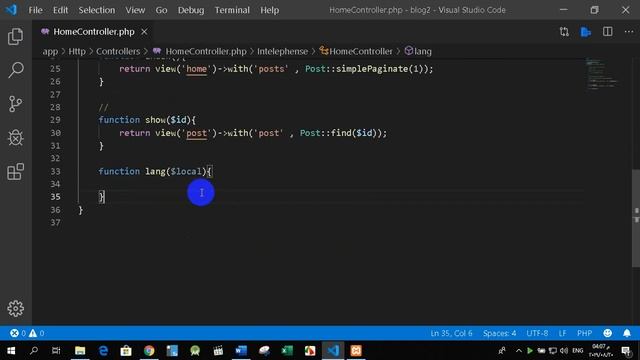Click the HomeController class breadcrumb
Viewport: 640px width, 360px height.
point(356,51)
